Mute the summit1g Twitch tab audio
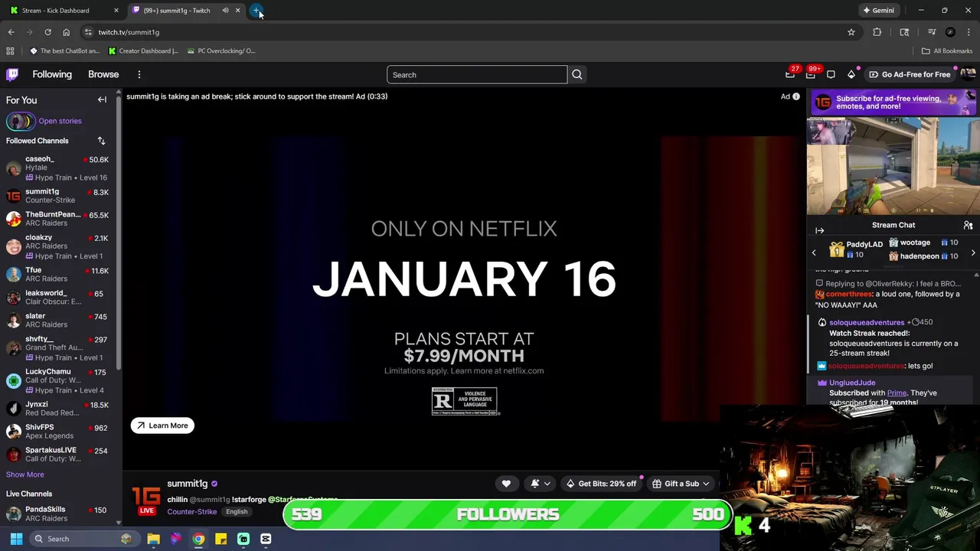The image size is (980, 551). [x=225, y=11]
